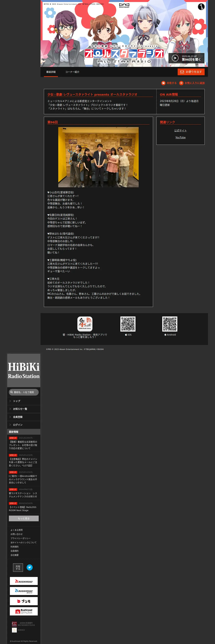The height and width of the screenshot is (644, 215).
Task: Click the iOS QR code
Action: 128,324
